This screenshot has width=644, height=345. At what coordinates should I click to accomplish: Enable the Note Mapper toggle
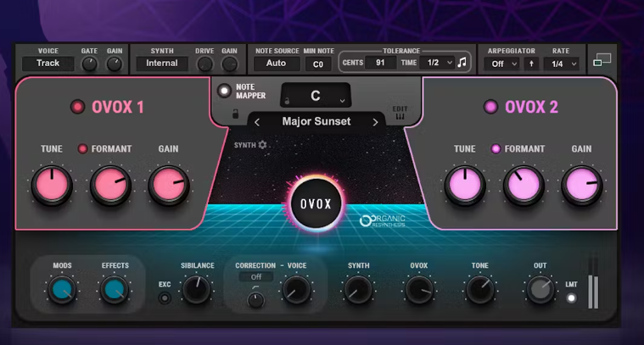click(x=224, y=91)
